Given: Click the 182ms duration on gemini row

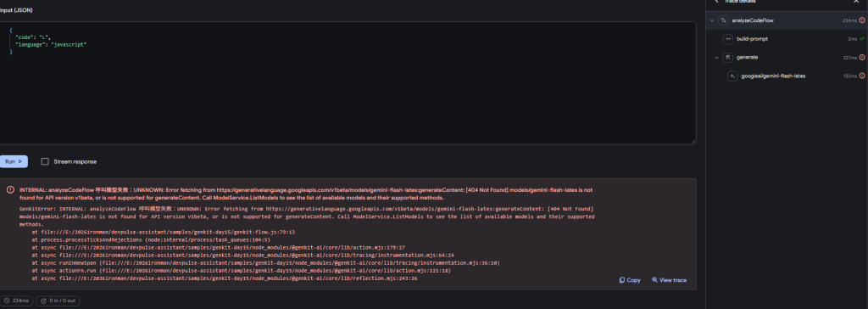Looking at the screenshot, I should click(849, 76).
